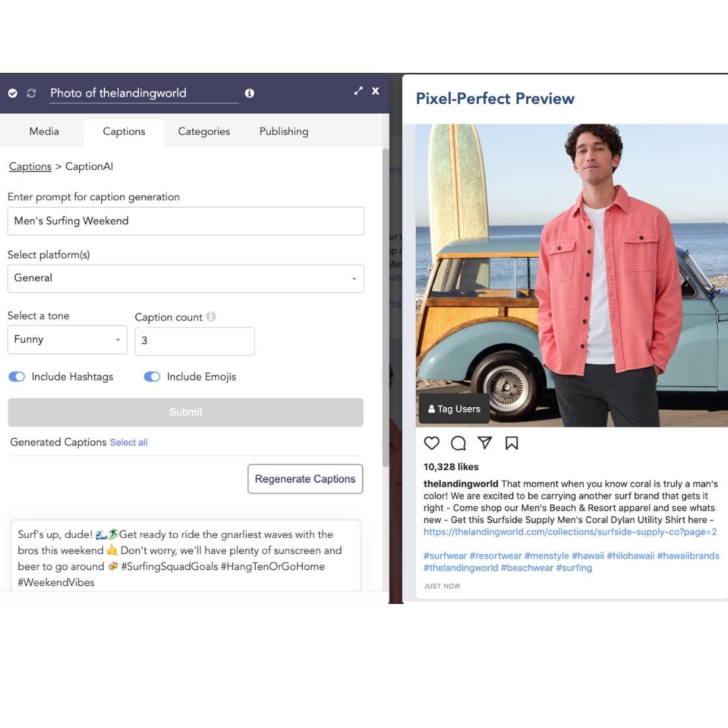Click the info icon beside post title
Viewport: 728px width, 728px height.
click(x=249, y=93)
